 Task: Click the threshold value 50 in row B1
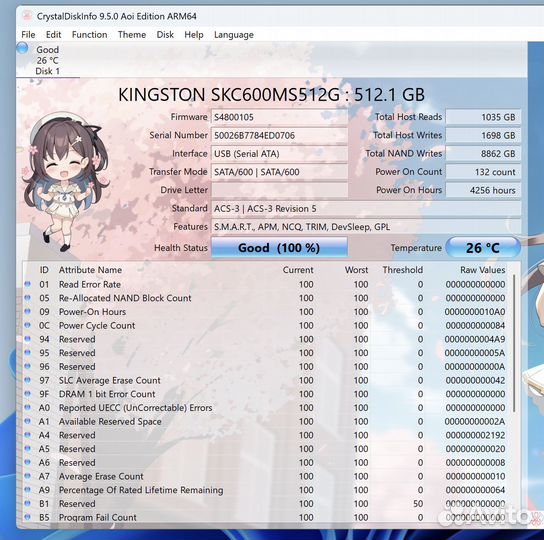coord(418,504)
